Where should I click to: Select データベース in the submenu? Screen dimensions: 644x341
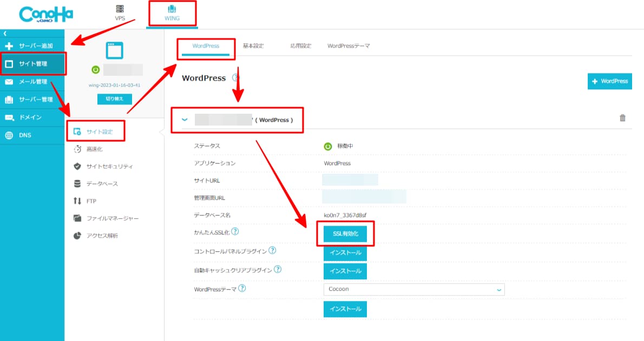click(x=102, y=183)
